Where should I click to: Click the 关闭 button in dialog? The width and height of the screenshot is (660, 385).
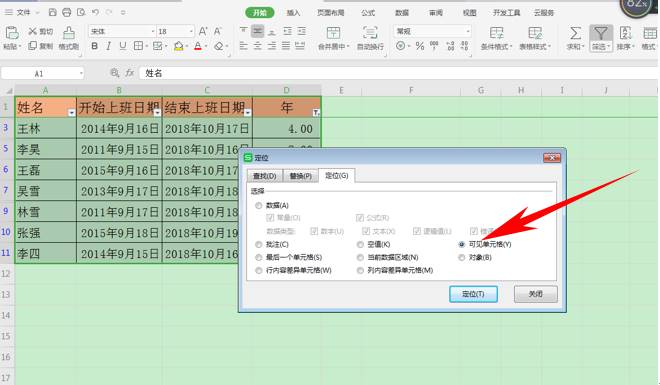point(535,294)
